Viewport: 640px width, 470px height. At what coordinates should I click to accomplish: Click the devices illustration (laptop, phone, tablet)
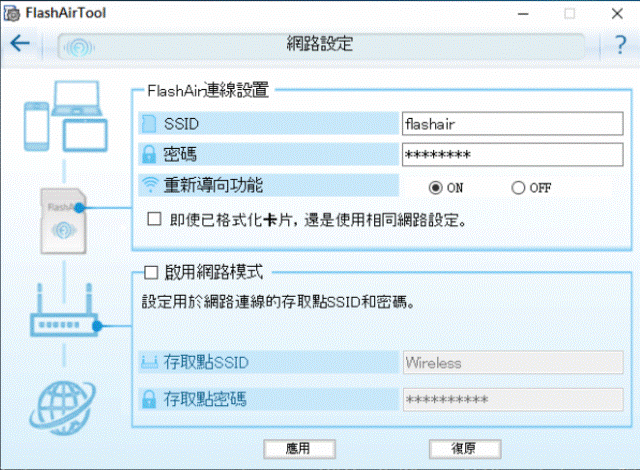click(66, 116)
